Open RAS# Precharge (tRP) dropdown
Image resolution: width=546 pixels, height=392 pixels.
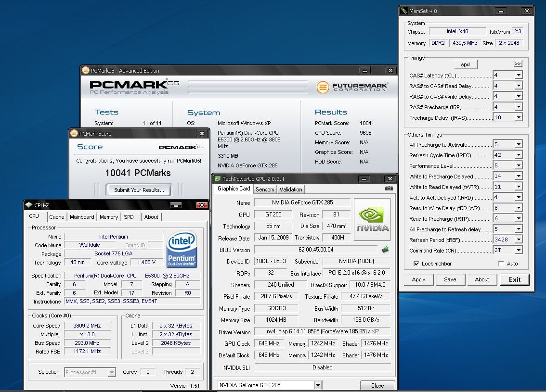(519, 107)
